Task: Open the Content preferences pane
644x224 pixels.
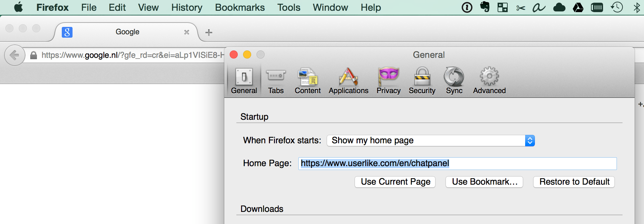Action: pyautogui.click(x=308, y=81)
